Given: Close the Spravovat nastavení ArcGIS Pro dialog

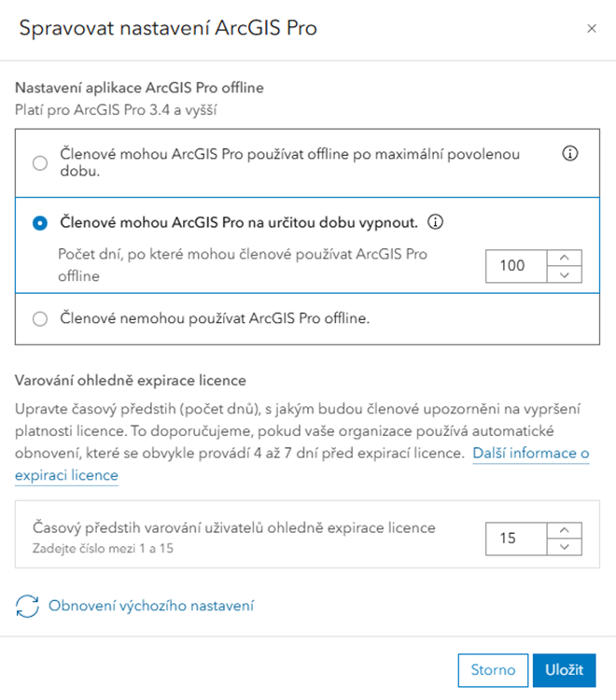Looking at the screenshot, I should (x=592, y=29).
